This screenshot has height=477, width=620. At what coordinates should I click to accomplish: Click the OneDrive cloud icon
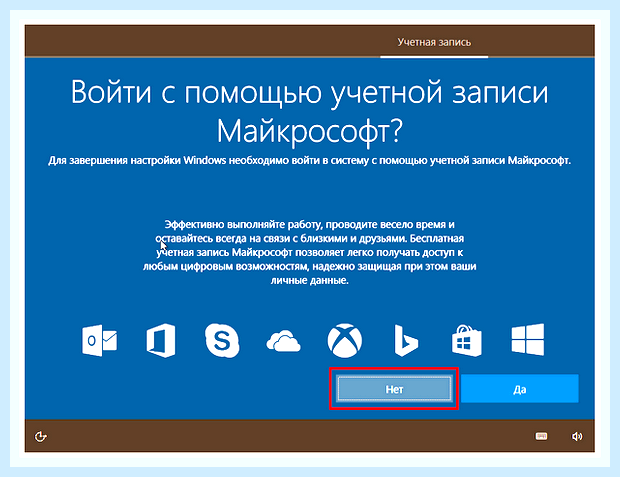tap(284, 342)
